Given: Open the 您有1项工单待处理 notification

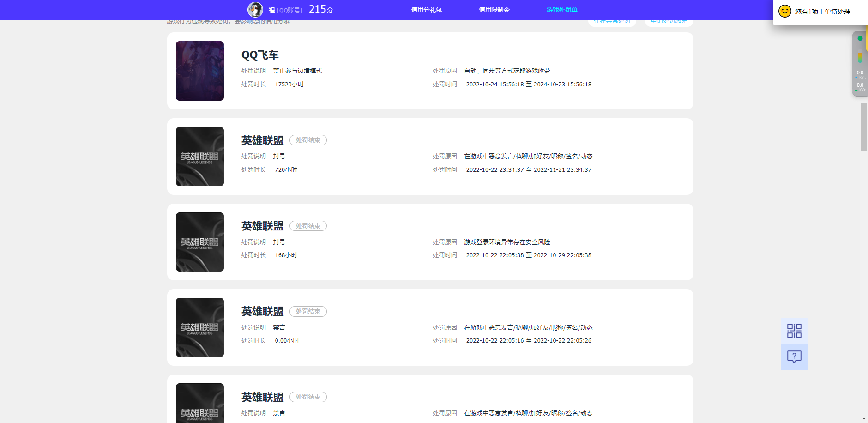Looking at the screenshot, I should (823, 12).
